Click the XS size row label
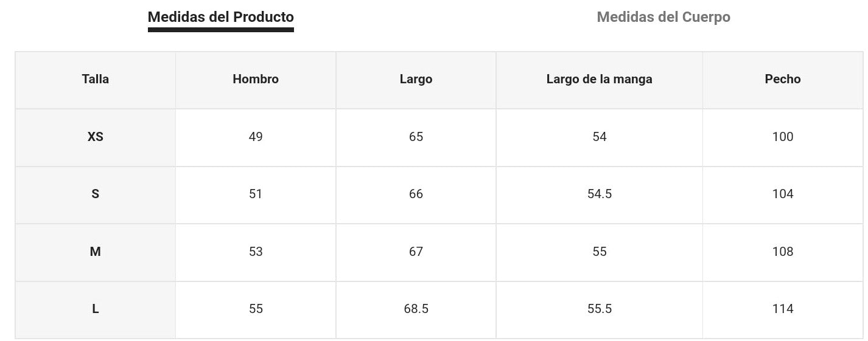Viewport: 868px width, 341px height. [x=96, y=137]
